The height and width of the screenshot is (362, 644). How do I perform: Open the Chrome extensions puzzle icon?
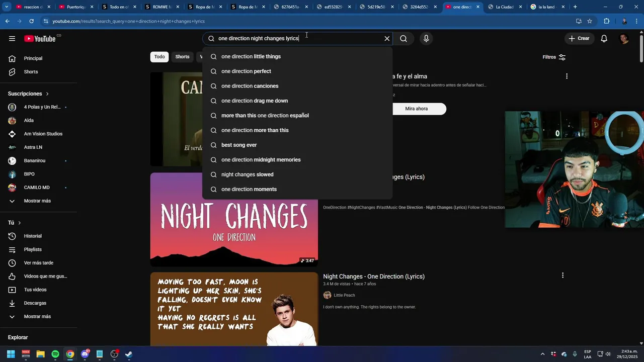coord(607,21)
